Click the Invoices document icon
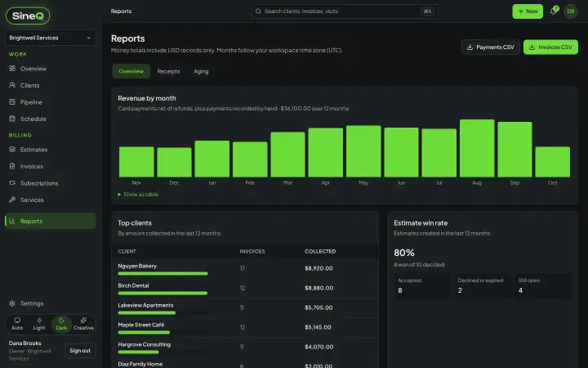This screenshot has width=588, height=368. 12,166
